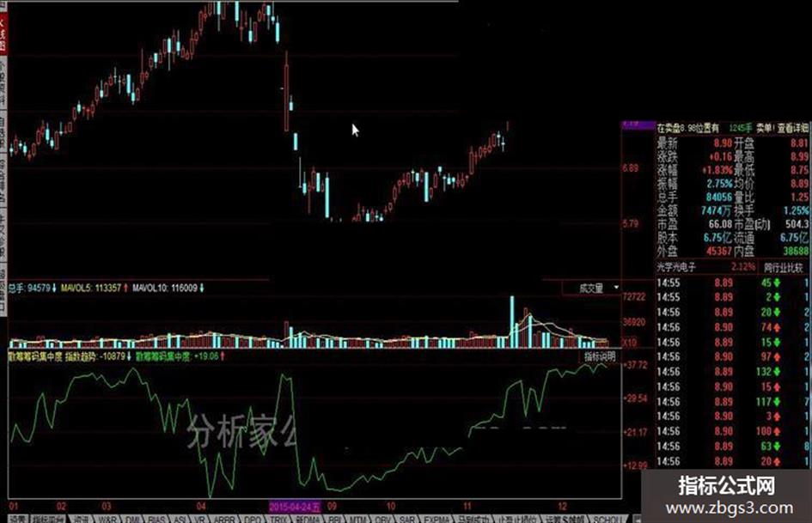Image resolution: width=812 pixels, height=523 pixels.
Task: Select the 14:56 trade with volume 63
Action: tap(733, 447)
